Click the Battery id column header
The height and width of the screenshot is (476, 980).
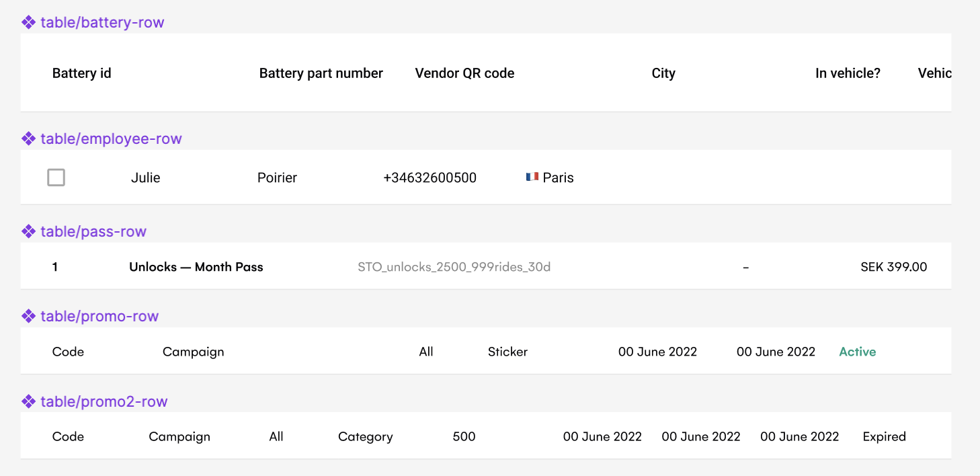click(82, 73)
